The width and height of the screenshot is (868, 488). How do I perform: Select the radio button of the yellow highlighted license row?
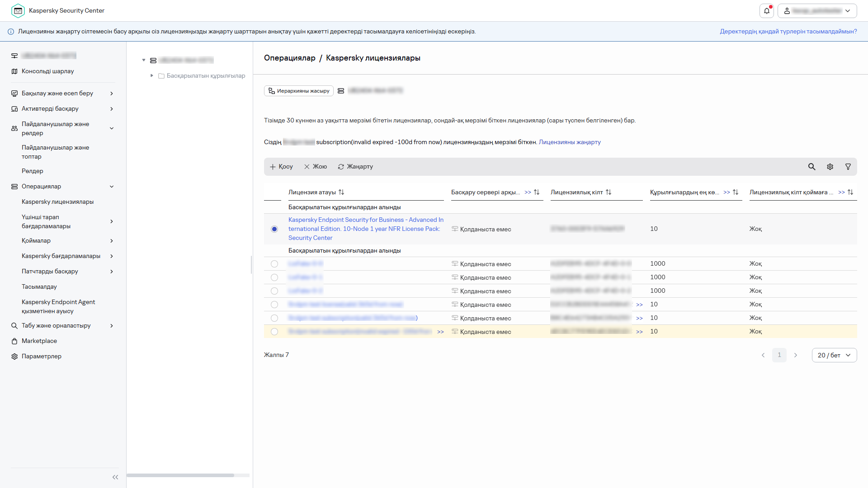[274, 332]
